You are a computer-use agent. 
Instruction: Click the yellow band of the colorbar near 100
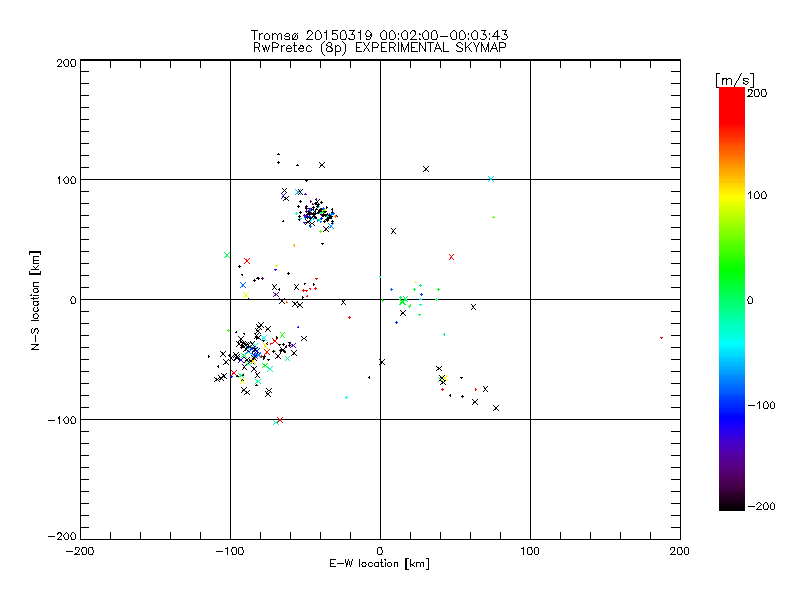[732, 195]
